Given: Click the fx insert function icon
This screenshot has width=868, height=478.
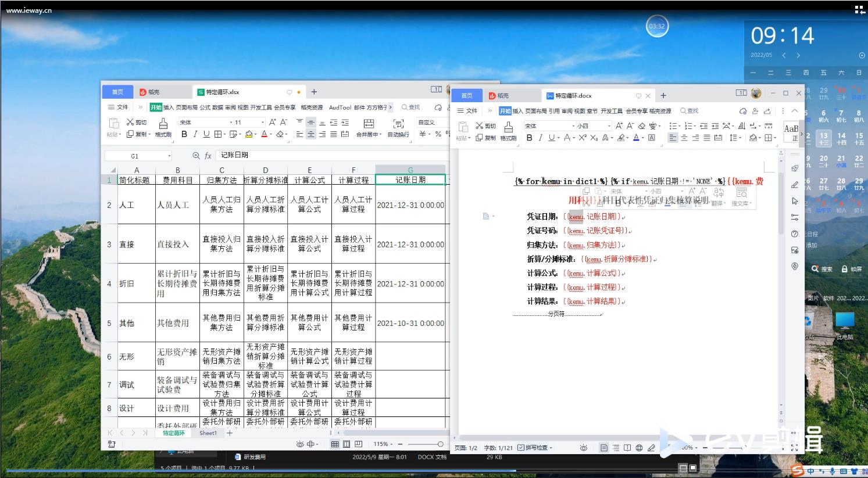Looking at the screenshot, I should coord(208,156).
